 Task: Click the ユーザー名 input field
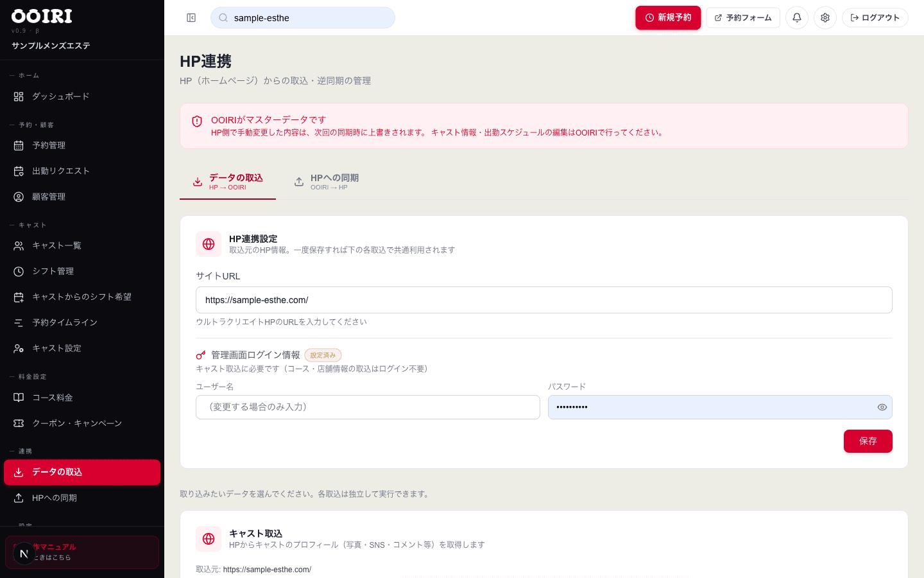pos(368,407)
